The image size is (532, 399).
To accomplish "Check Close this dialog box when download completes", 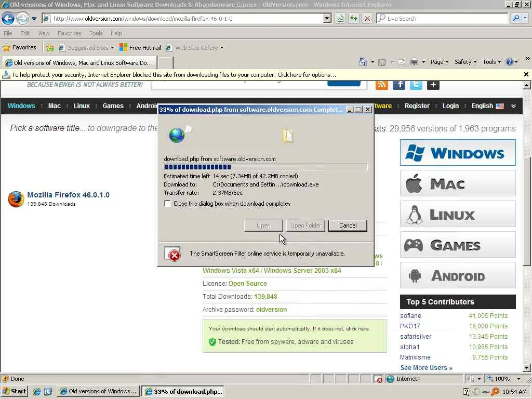I will pos(167,204).
